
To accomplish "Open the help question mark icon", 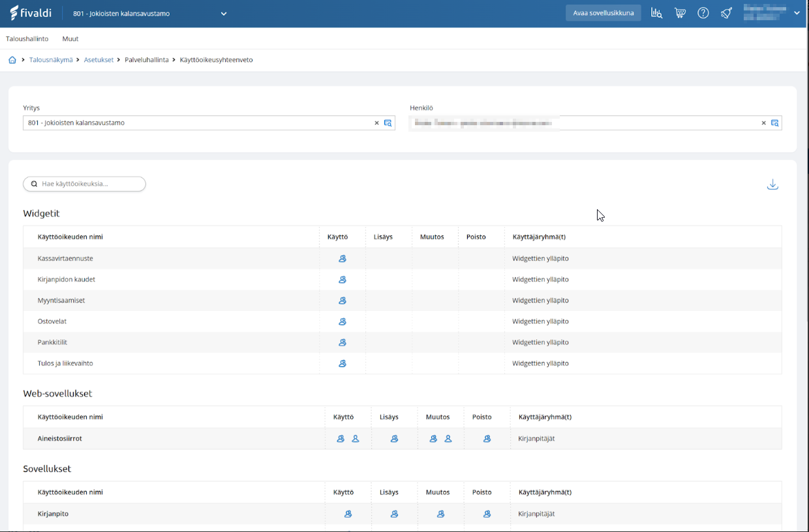I will tap(703, 13).
